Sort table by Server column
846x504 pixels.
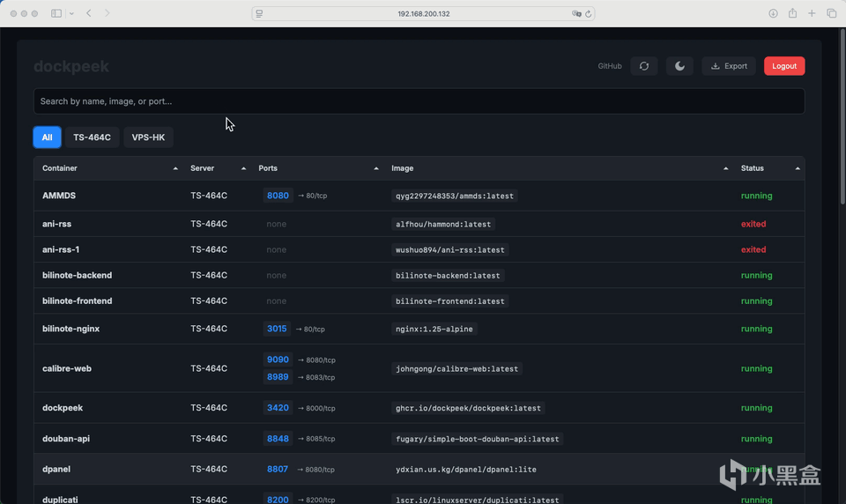click(202, 168)
